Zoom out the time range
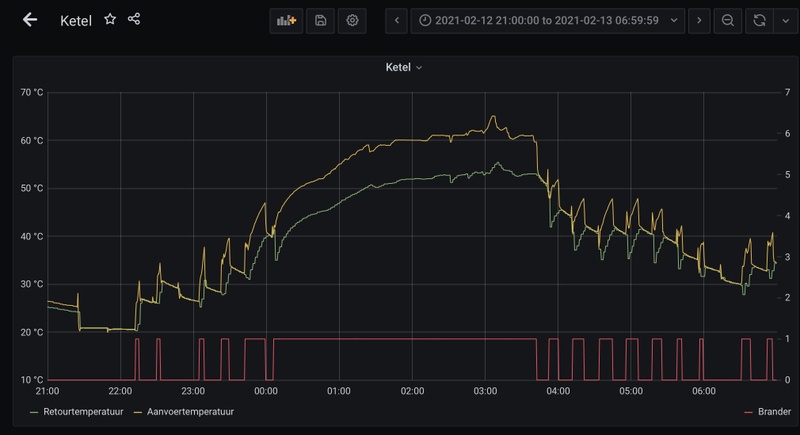Screen dimensions: 800x435 729,20
